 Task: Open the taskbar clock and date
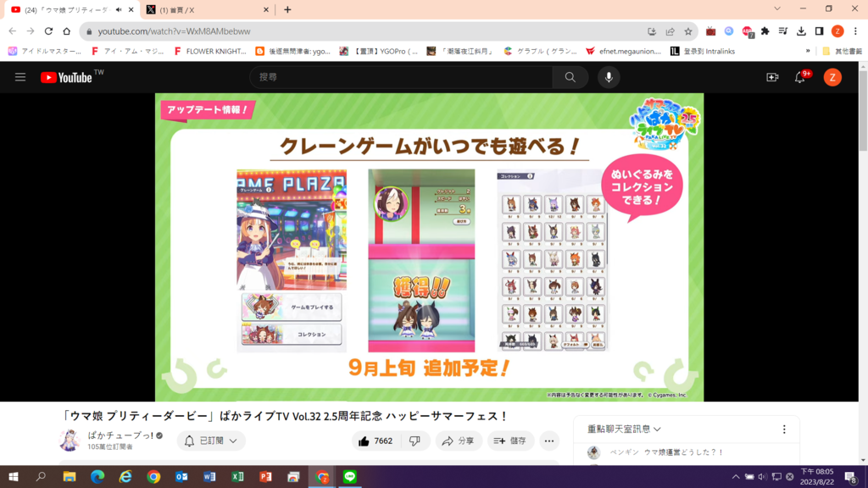coord(816,477)
